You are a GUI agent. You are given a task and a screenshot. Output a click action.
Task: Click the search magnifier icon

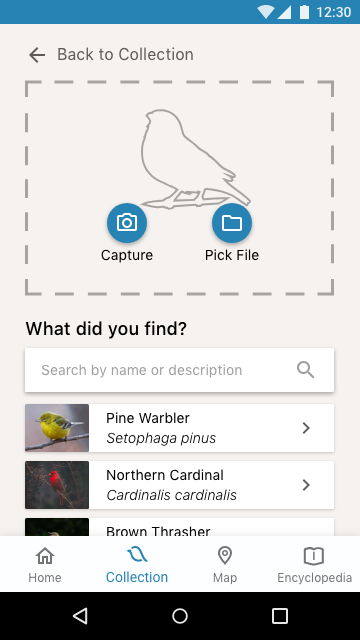point(305,370)
